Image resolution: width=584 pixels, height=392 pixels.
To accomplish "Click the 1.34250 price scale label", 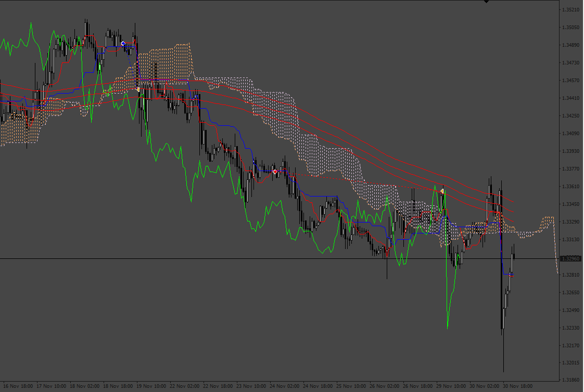I will click(x=570, y=115).
